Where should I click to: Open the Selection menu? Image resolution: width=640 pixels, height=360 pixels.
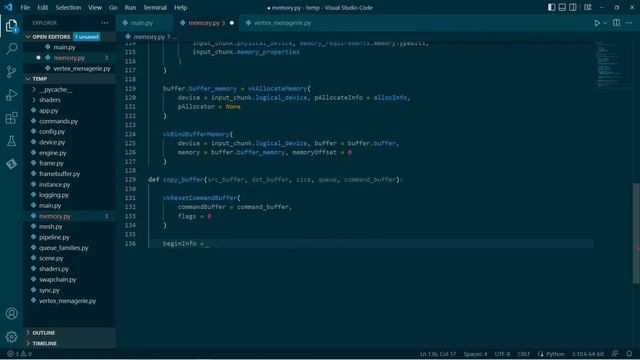[x=68, y=7]
